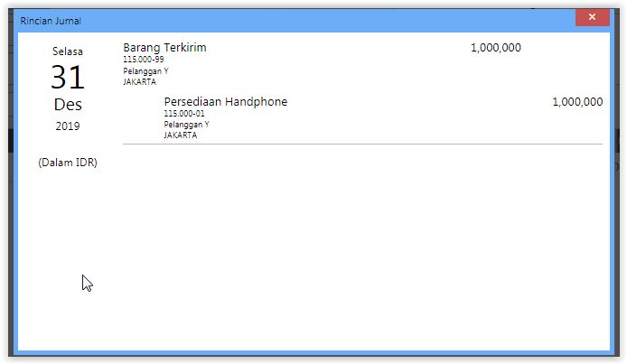Image resolution: width=627 pixels, height=364 pixels.
Task: Click JAKARTA under the Persediaan Handphone entry
Action: click(x=180, y=135)
